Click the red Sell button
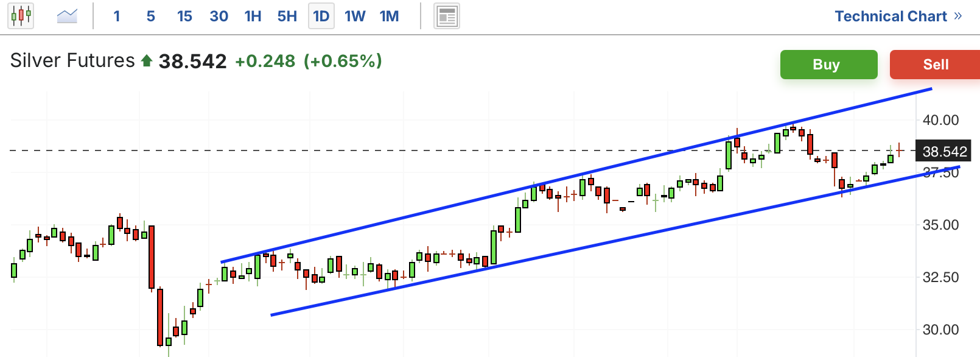Image resolution: width=980 pixels, height=357 pixels. (x=935, y=65)
